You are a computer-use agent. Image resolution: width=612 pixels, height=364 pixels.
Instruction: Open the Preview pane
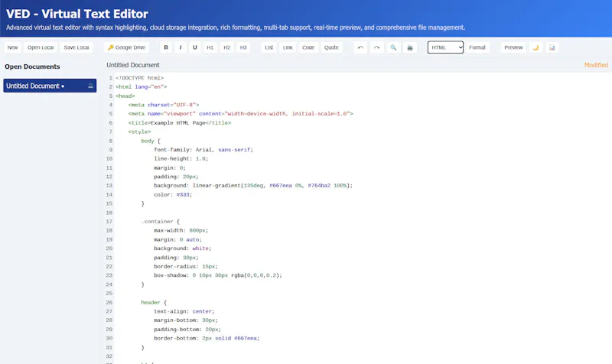click(513, 47)
